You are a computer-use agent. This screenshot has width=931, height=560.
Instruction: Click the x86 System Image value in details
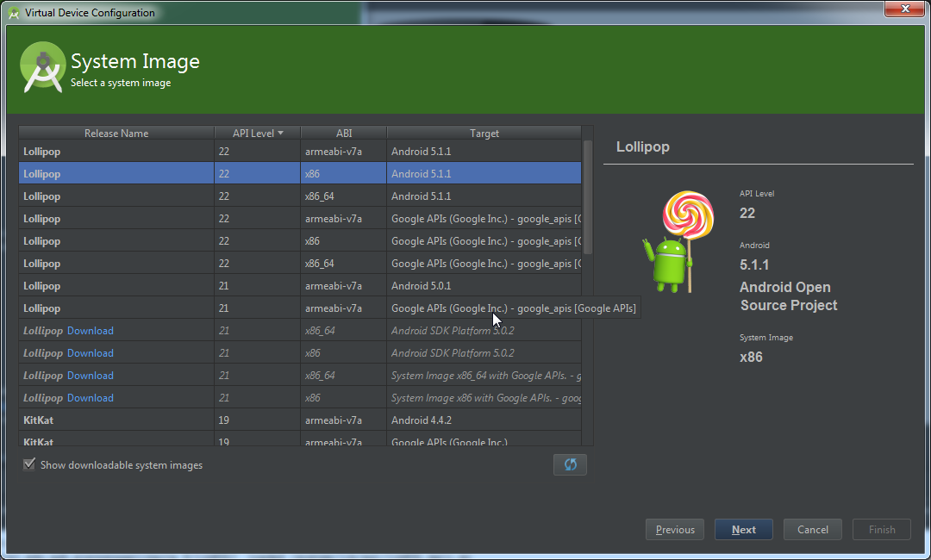tap(751, 358)
